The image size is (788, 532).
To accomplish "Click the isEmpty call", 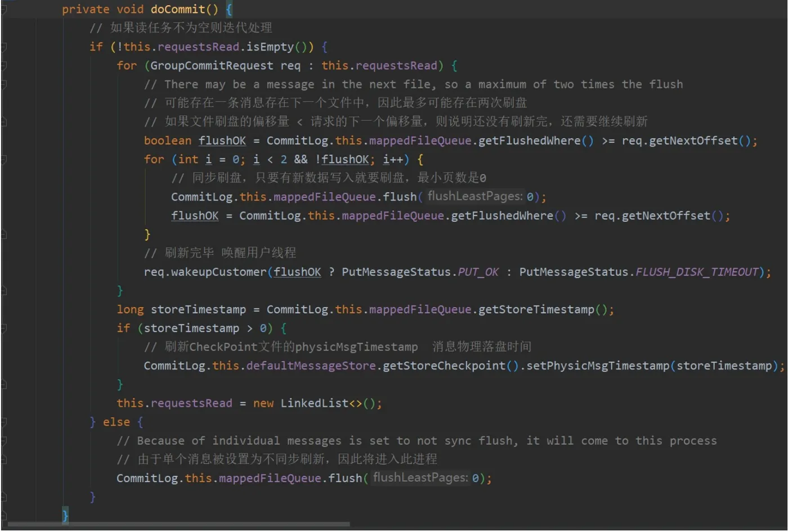I will tap(270, 47).
